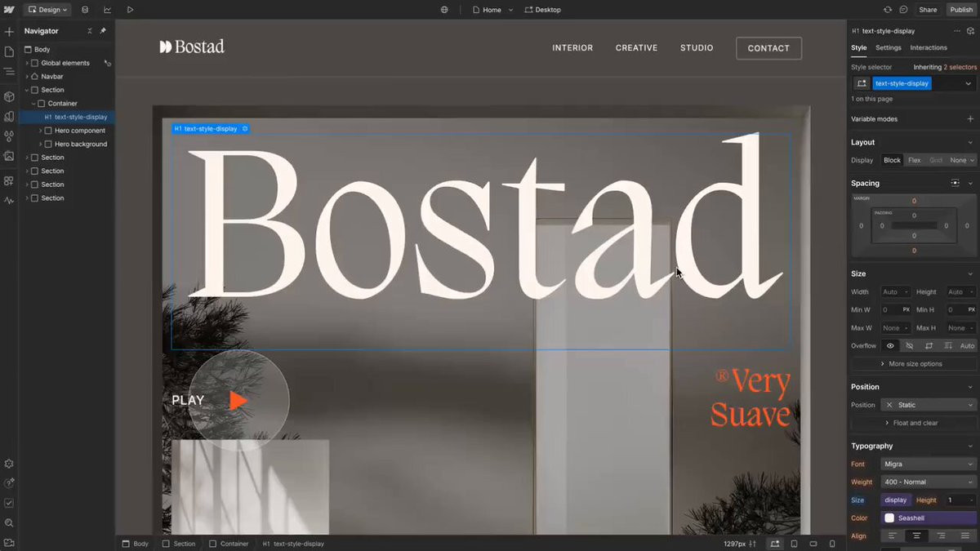980x551 pixels.
Task: Open the activity pulse icon in sidebar
Action: click(9, 200)
